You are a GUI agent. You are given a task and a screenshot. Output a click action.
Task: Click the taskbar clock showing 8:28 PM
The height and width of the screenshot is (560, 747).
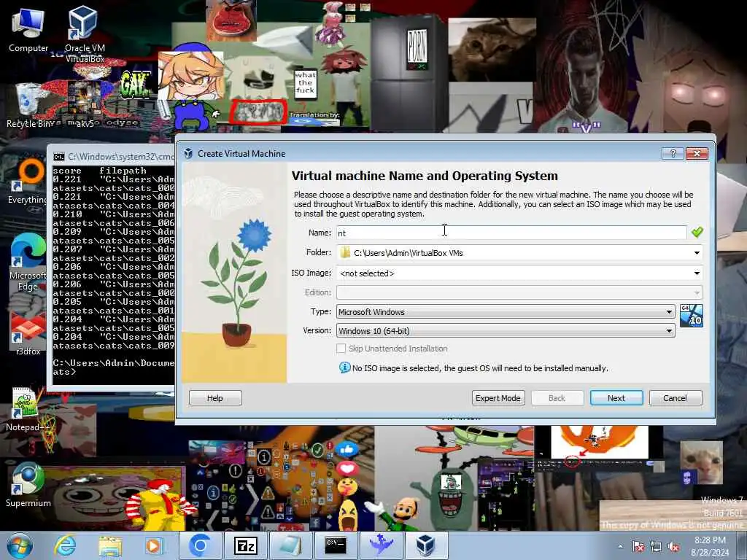point(710,546)
